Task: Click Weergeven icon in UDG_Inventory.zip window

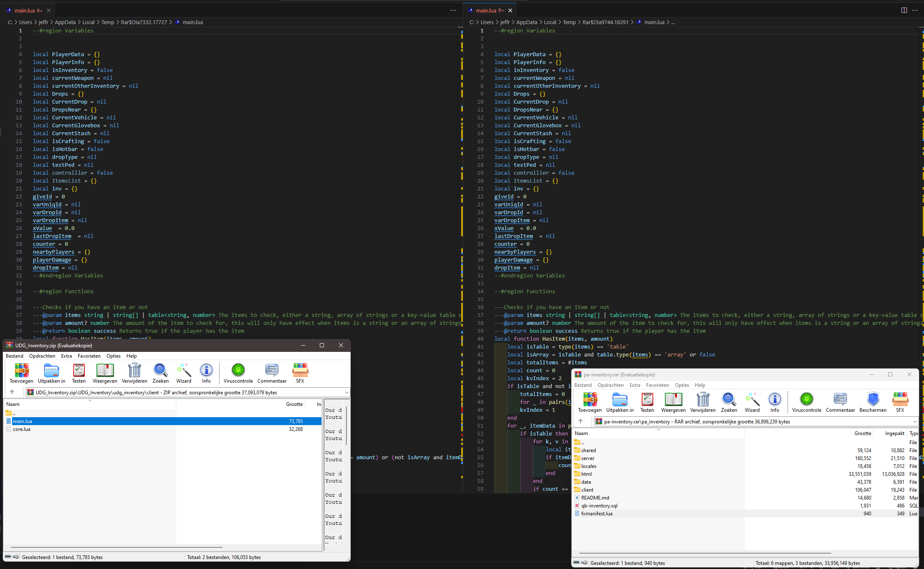Action: pos(105,370)
